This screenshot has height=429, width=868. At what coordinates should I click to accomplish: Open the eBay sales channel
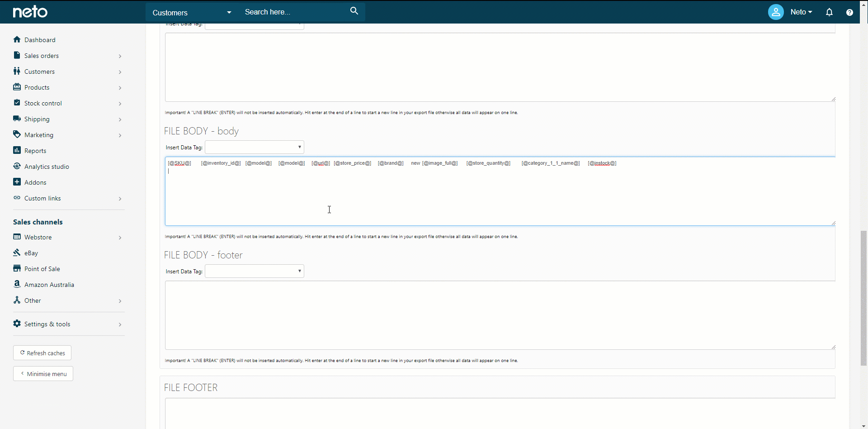(31, 253)
